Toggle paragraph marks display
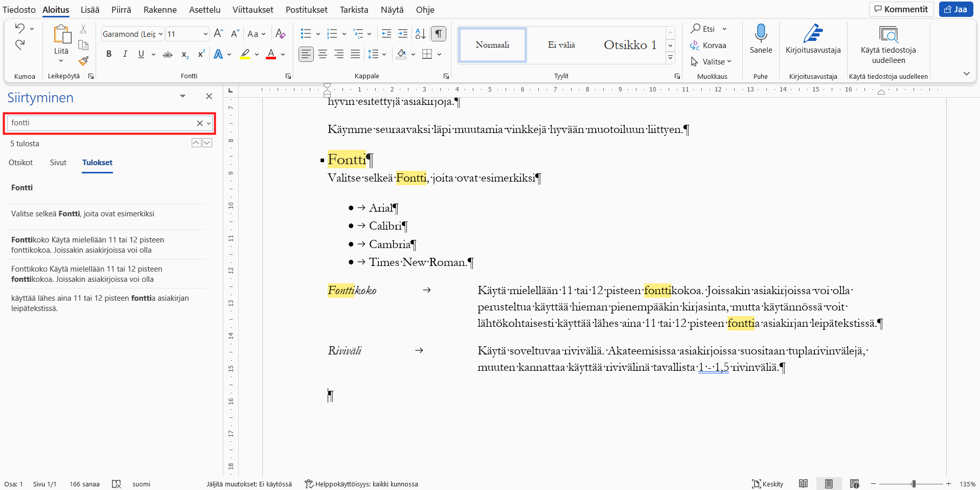Screen dimensions: 980x490 coord(438,34)
